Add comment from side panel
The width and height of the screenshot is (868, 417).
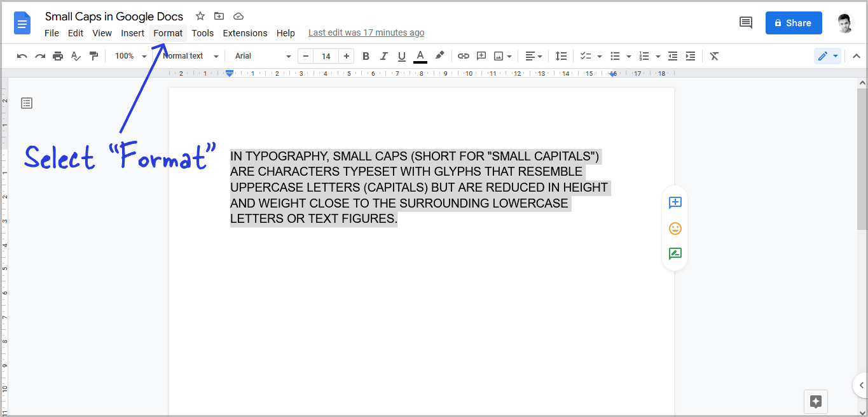pos(675,202)
